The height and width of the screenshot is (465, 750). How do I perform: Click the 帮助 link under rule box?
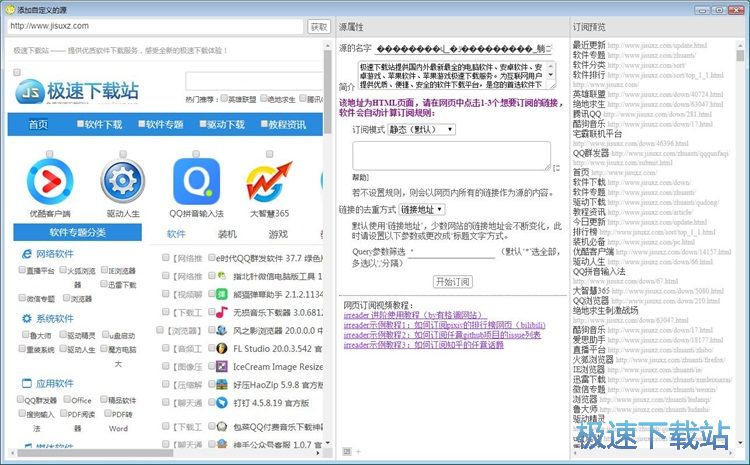[360, 177]
